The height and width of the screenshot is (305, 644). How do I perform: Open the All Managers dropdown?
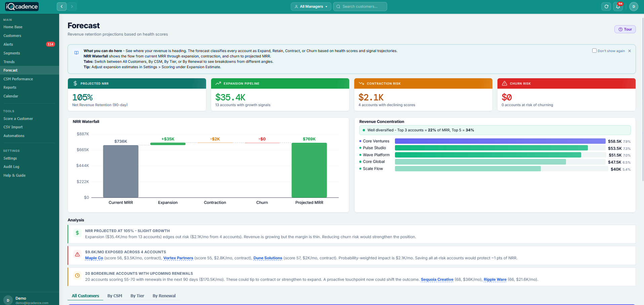310,6
